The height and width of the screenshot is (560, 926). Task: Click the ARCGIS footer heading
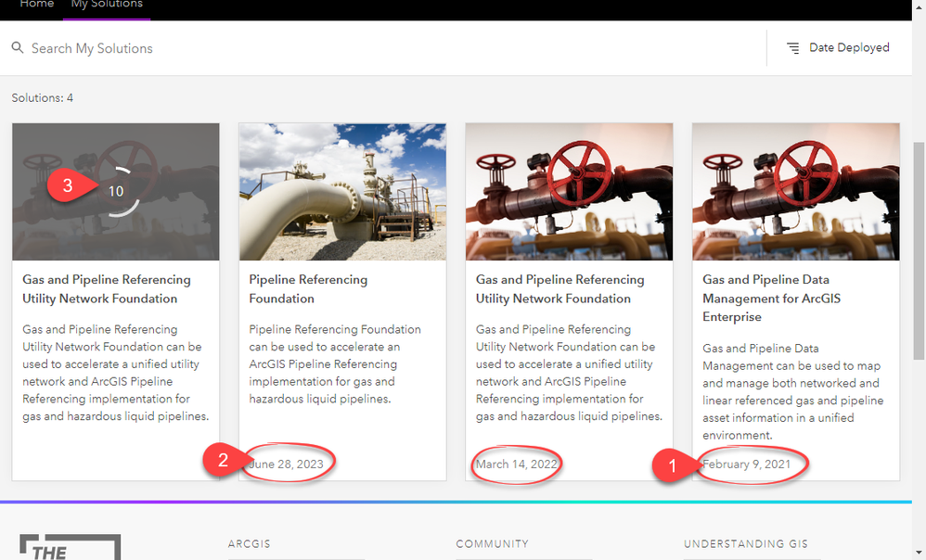coord(250,543)
